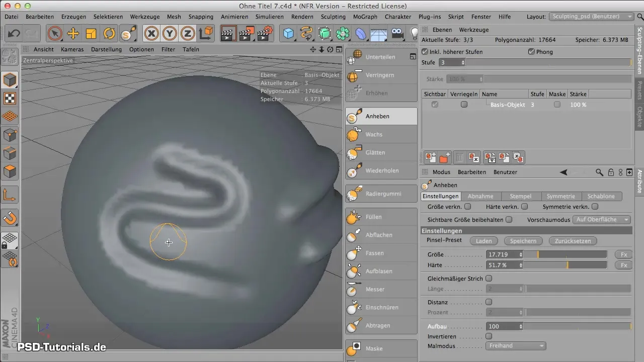This screenshot has width=644, height=362.
Task: Open Malmodus dropdown Freihand
Action: [516, 346]
